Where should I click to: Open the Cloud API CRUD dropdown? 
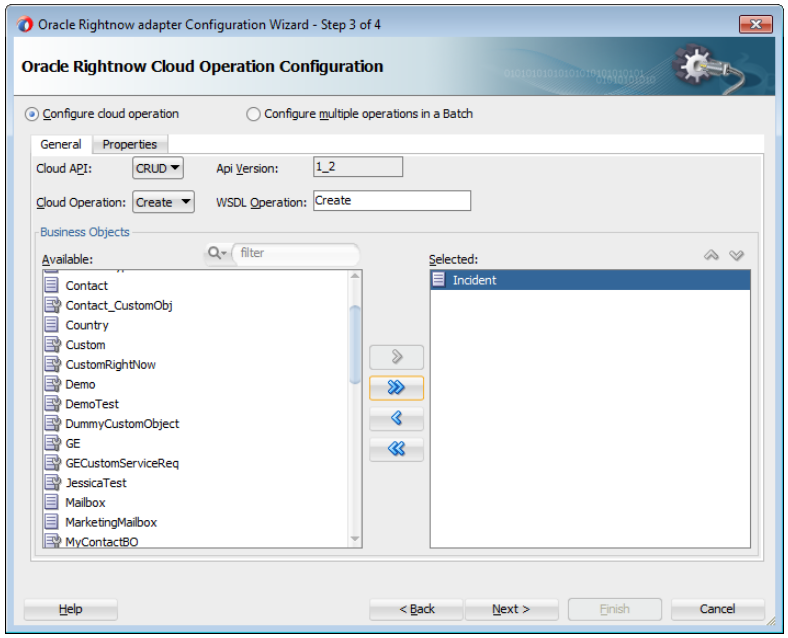158,169
